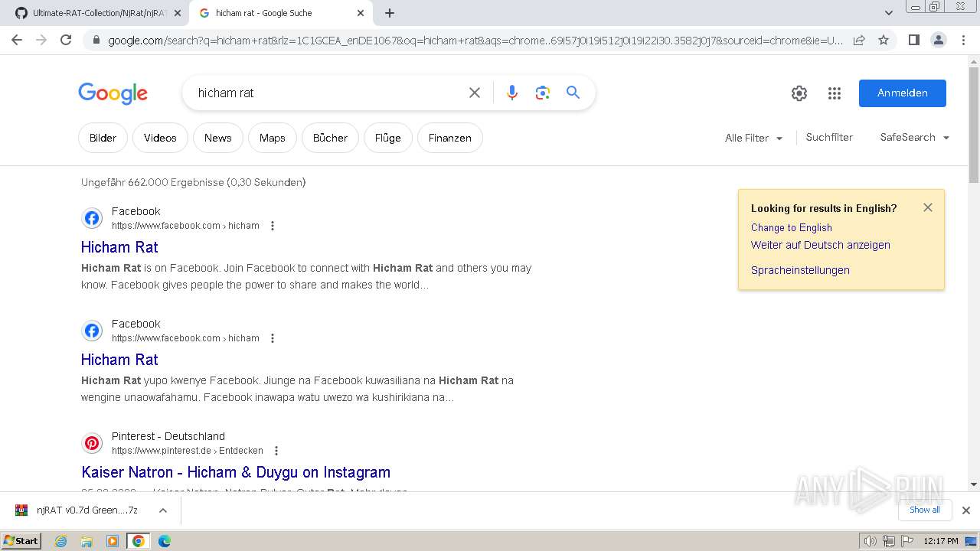Open a new browser tab
The height and width of the screenshot is (551, 980).
click(x=390, y=13)
